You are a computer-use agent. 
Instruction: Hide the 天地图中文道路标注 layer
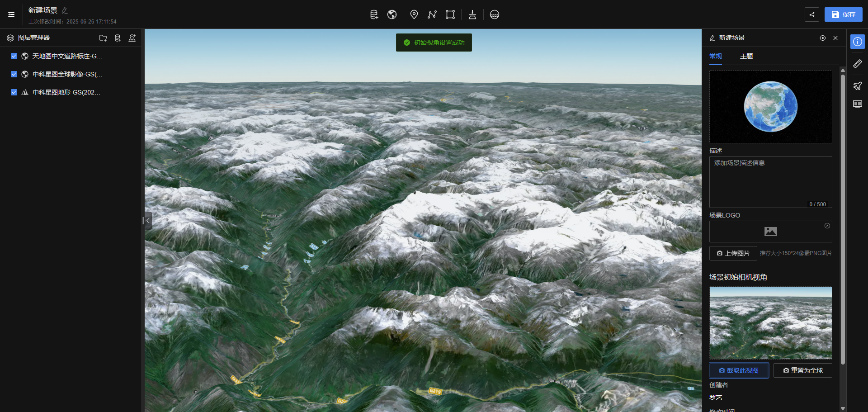[13, 56]
